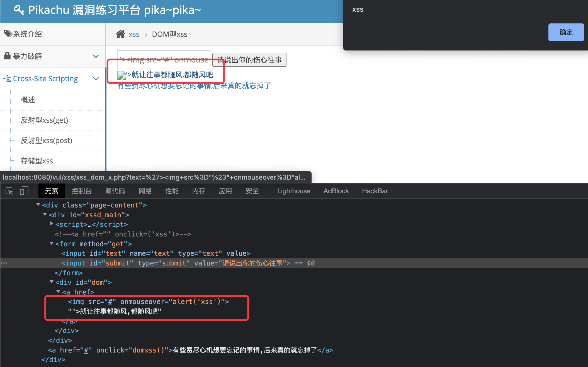Click the lock icon beside 暴力破解
This screenshot has height=367, width=588.
7,56
